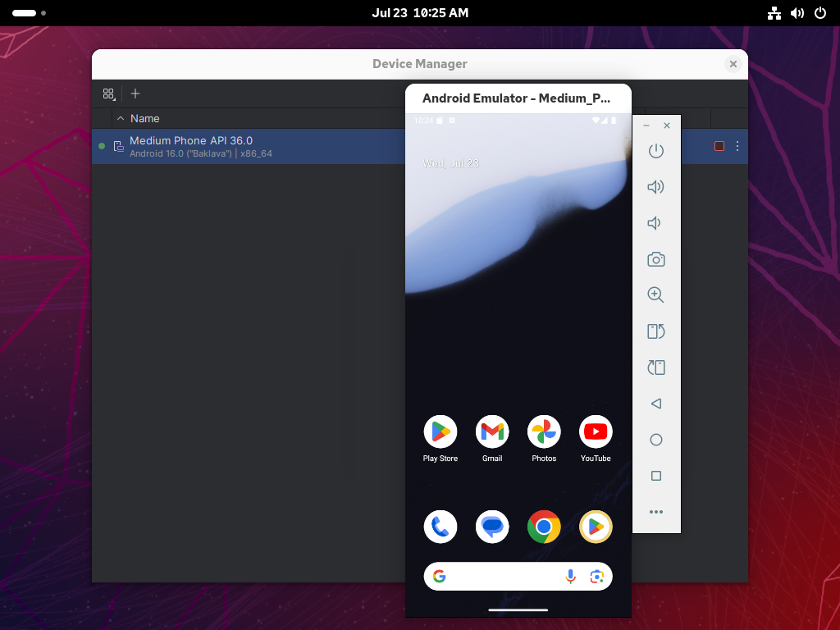This screenshot has width=840, height=630.
Task: Tap the emulator Overview square button
Action: coord(655,476)
